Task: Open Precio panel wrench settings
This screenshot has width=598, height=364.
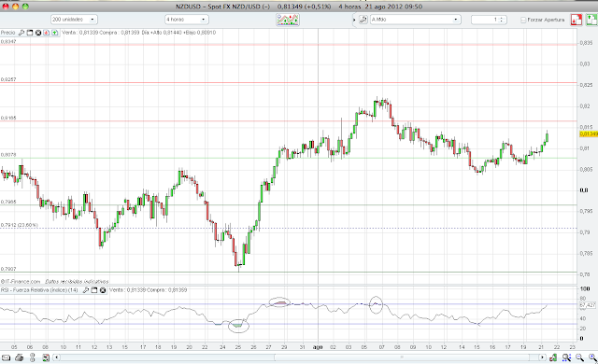Action: coord(21,33)
